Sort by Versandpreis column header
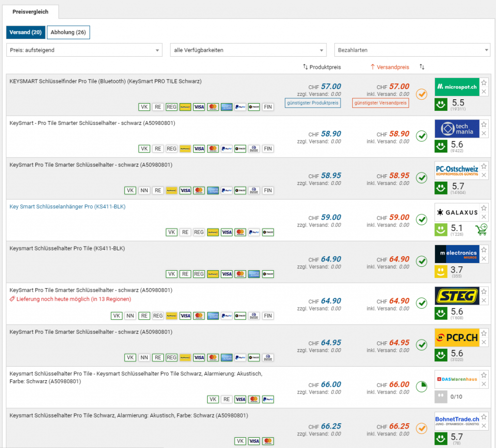This screenshot has height=448, width=496. pos(390,67)
